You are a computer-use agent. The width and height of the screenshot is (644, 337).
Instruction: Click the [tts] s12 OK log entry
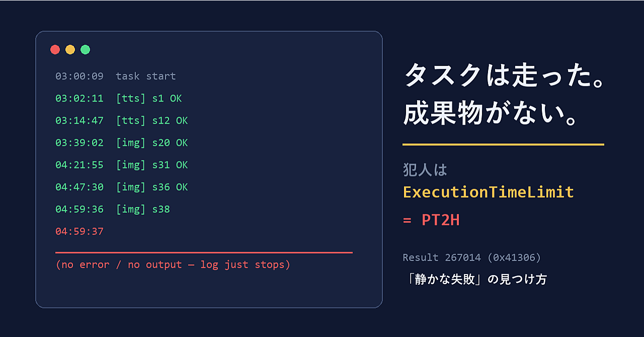(122, 121)
